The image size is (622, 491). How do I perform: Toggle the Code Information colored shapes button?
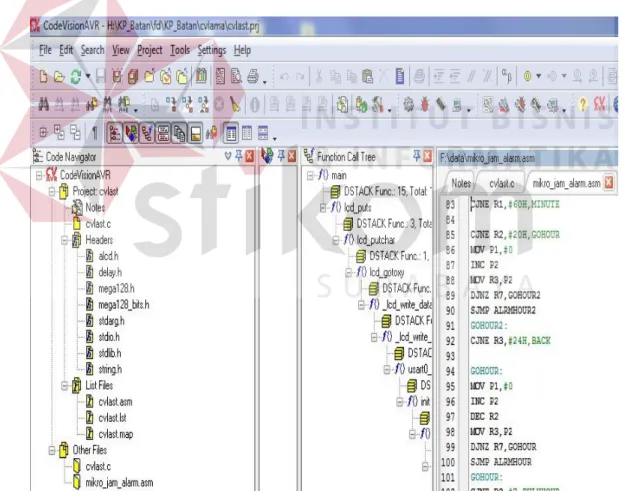tap(131, 132)
